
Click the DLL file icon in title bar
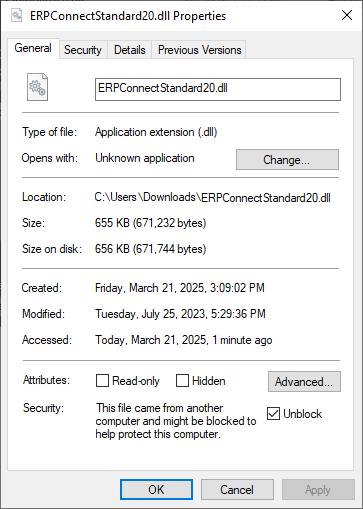click(x=16, y=15)
